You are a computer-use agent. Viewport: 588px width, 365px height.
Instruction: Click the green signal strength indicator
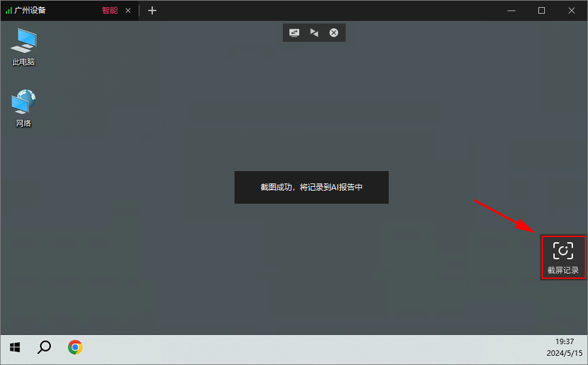click(8, 10)
